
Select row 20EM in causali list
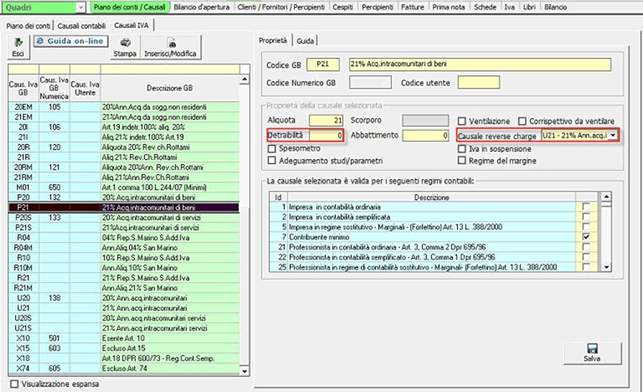[123, 107]
